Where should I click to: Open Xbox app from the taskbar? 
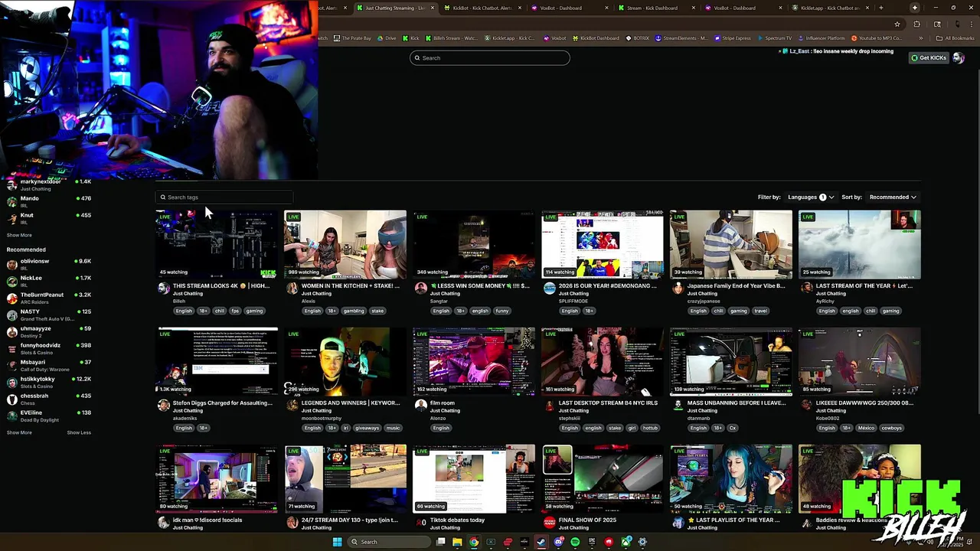point(626,542)
